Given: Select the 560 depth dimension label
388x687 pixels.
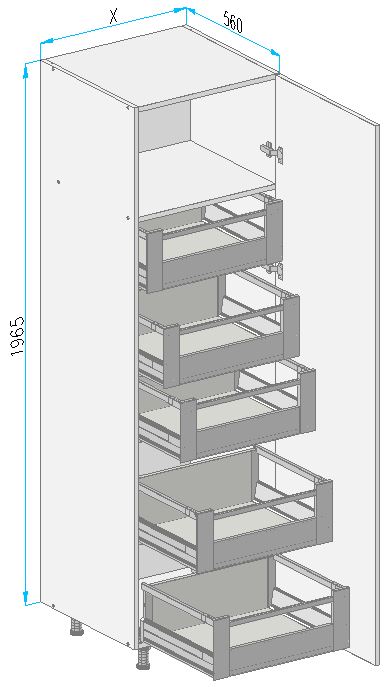Looking at the screenshot, I should click(233, 22).
